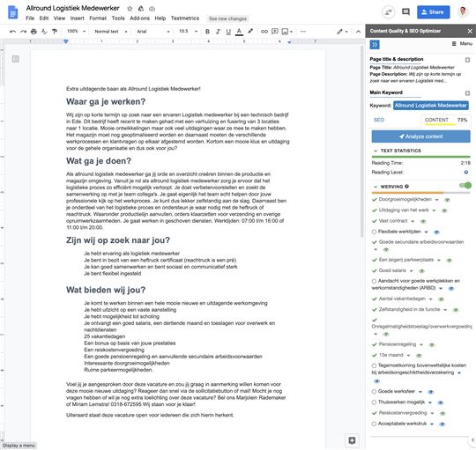Open the zoom 100% dropdown
The width and height of the screenshot is (476, 450).
76,31
